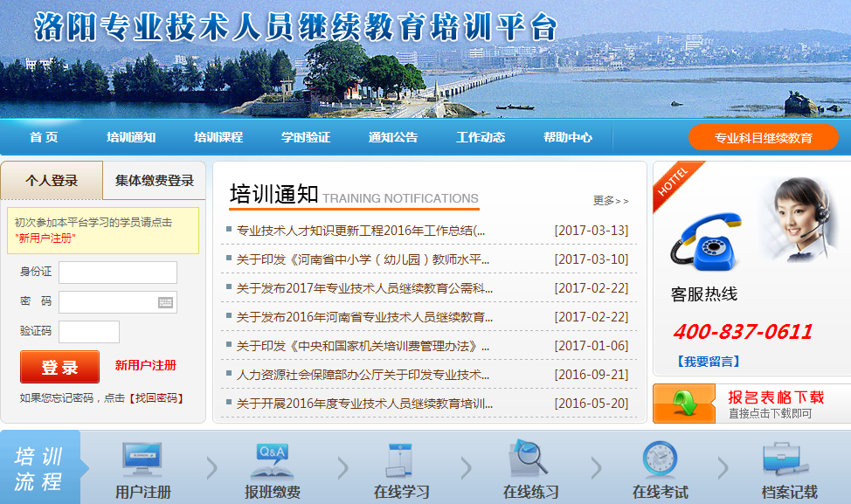
Task: Expand notifications via 更多>> link
Action: (610, 200)
